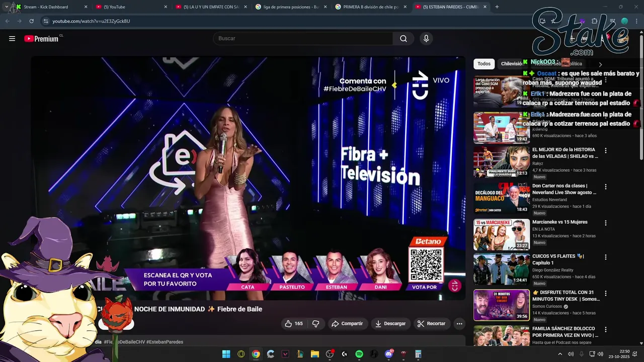Open Spotify from the taskbar

(x=359, y=354)
